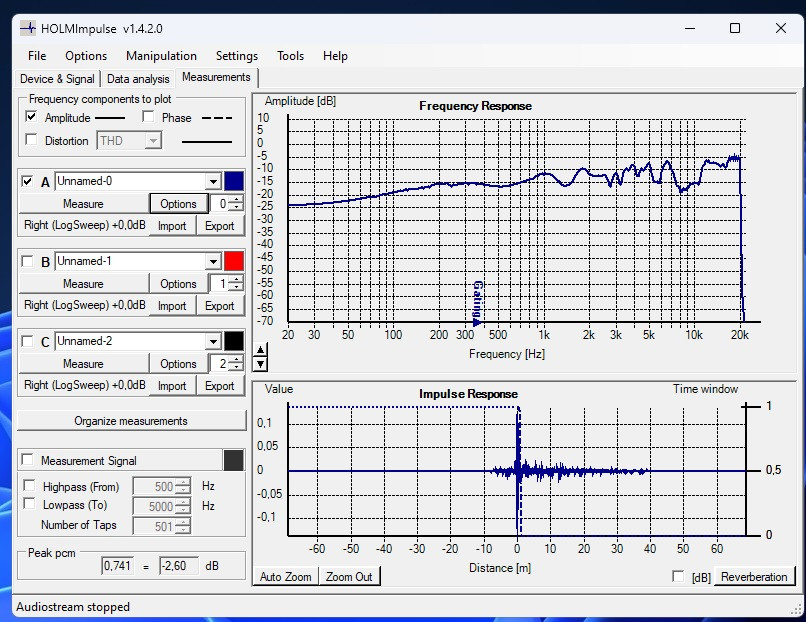The width and height of the screenshot is (806, 622).
Task: Open the Unnamed-1 name dropdown
Action: (x=213, y=261)
